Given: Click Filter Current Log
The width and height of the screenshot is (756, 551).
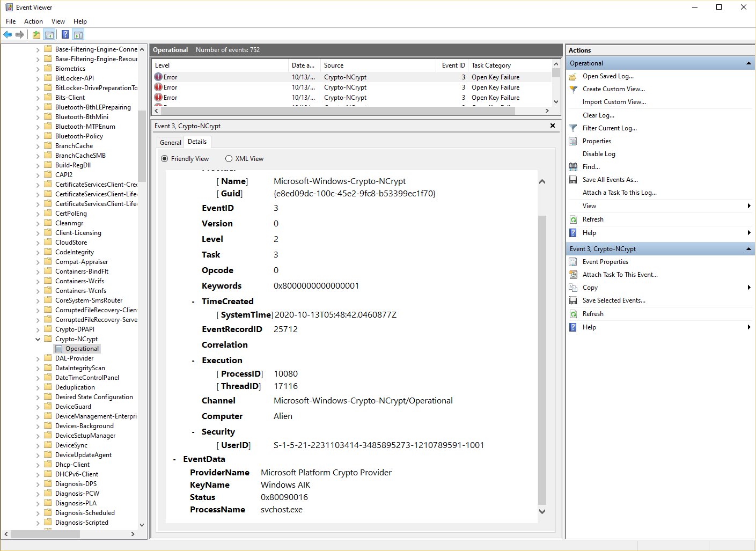Looking at the screenshot, I should 609,128.
